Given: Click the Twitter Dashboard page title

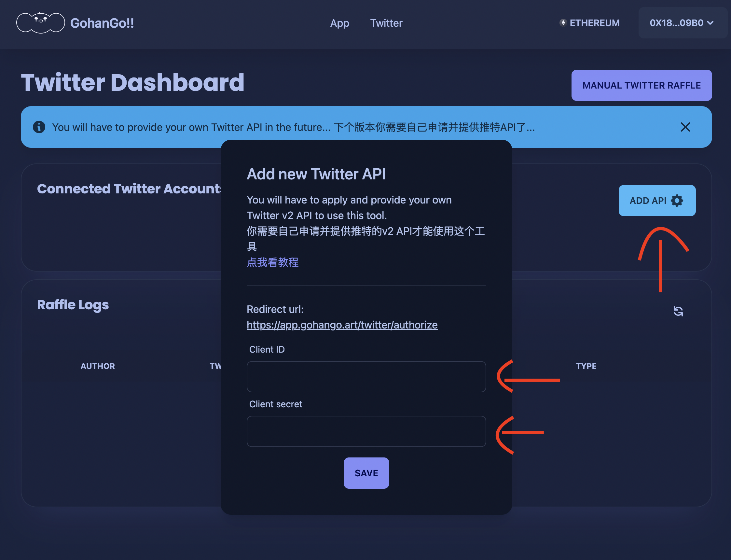Looking at the screenshot, I should coord(132,82).
